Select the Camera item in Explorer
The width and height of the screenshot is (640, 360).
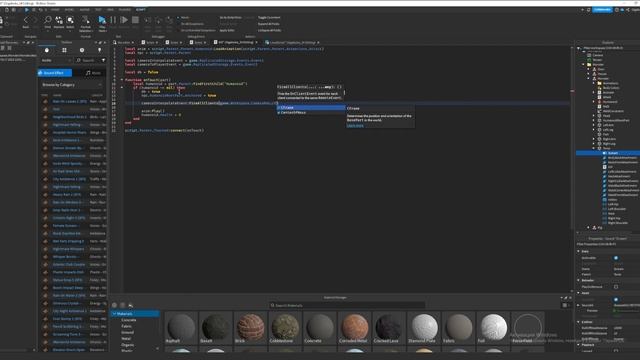(x=598, y=55)
